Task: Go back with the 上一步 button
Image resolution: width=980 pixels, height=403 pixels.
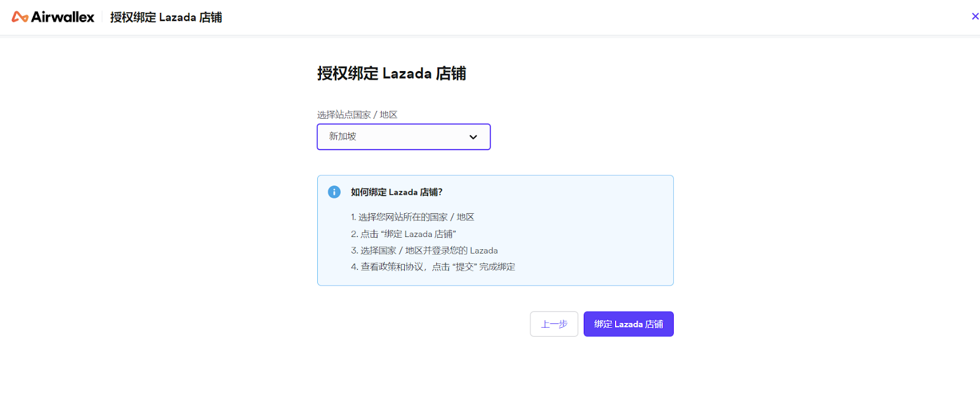Action: coord(554,324)
